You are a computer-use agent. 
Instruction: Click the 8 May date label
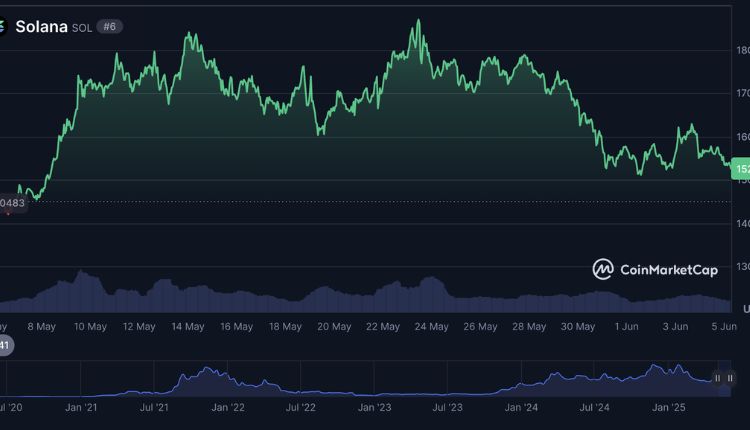42,327
